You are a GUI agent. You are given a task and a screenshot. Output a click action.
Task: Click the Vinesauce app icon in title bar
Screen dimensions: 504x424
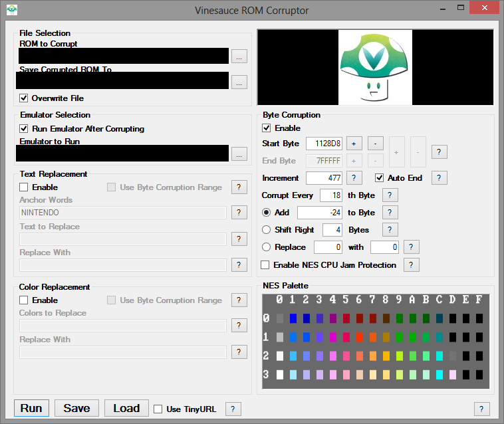[x=12, y=10]
